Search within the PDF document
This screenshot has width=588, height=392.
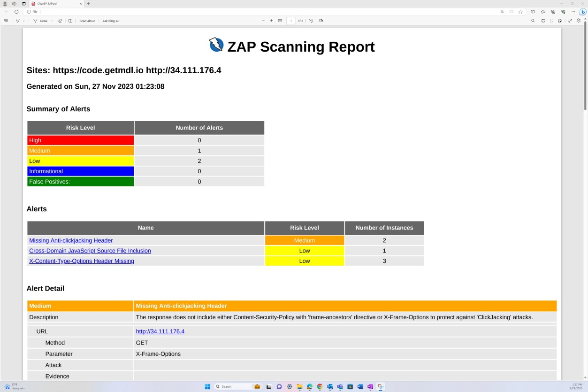533,20
